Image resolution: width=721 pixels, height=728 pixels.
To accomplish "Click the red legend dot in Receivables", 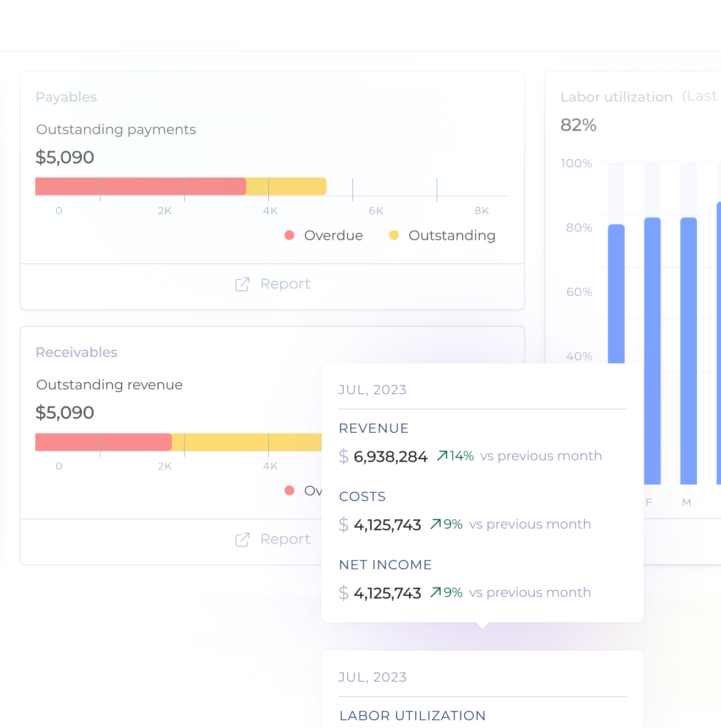I will [x=289, y=490].
